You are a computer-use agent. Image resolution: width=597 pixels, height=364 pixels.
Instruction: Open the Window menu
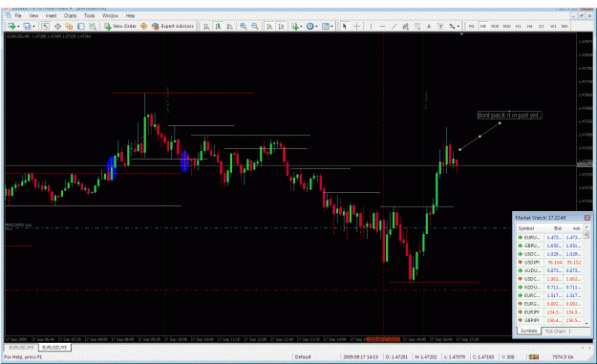coord(110,15)
